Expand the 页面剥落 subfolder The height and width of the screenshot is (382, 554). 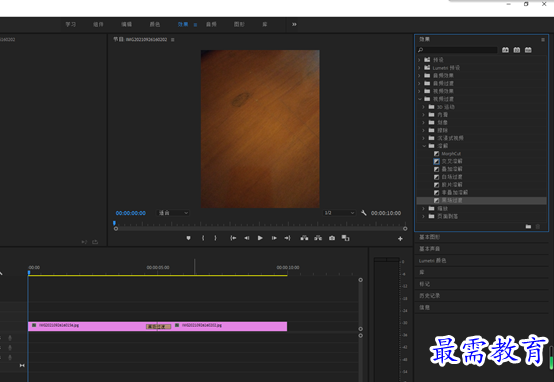pyautogui.click(x=424, y=216)
